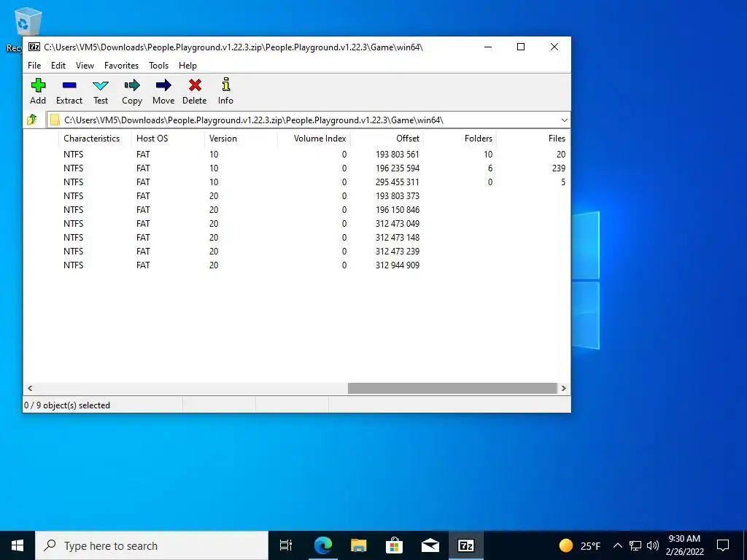The image size is (747, 560).
Task: Open the File menu
Action: [x=34, y=65]
